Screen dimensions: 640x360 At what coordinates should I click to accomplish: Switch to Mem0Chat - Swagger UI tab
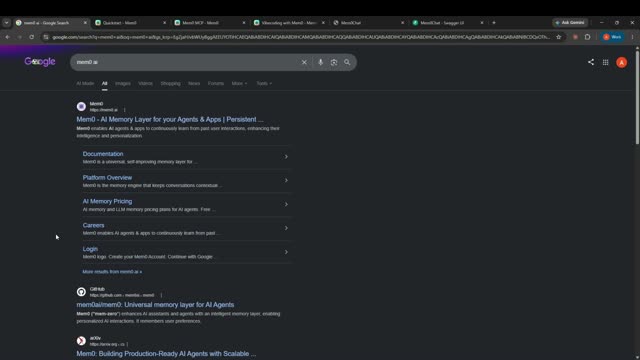point(448,23)
